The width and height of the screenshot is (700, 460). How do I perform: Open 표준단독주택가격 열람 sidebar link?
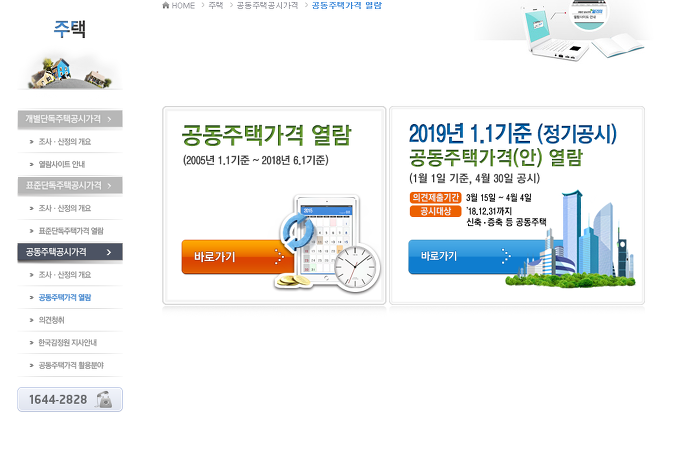[x=71, y=231]
